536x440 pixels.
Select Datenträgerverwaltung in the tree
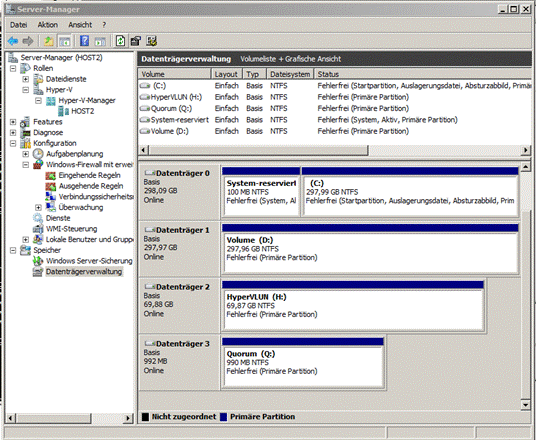coord(84,272)
